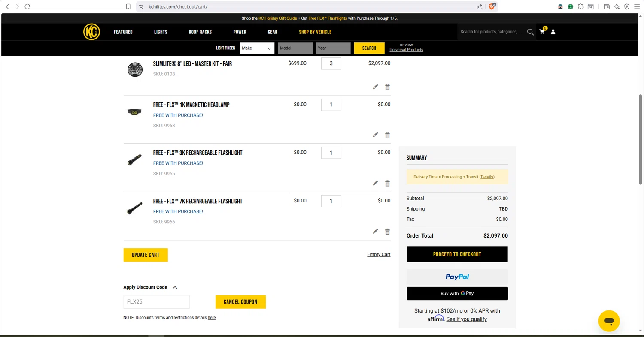Remove the FLX 1K Magnetic Headlamp with trash icon

pyautogui.click(x=387, y=135)
